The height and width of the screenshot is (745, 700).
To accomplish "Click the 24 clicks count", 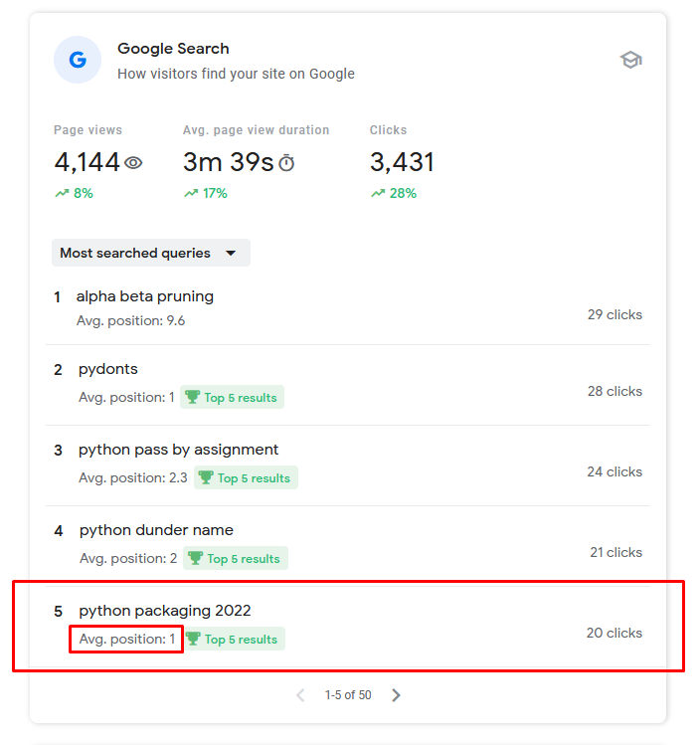I will tap(614, 471).
